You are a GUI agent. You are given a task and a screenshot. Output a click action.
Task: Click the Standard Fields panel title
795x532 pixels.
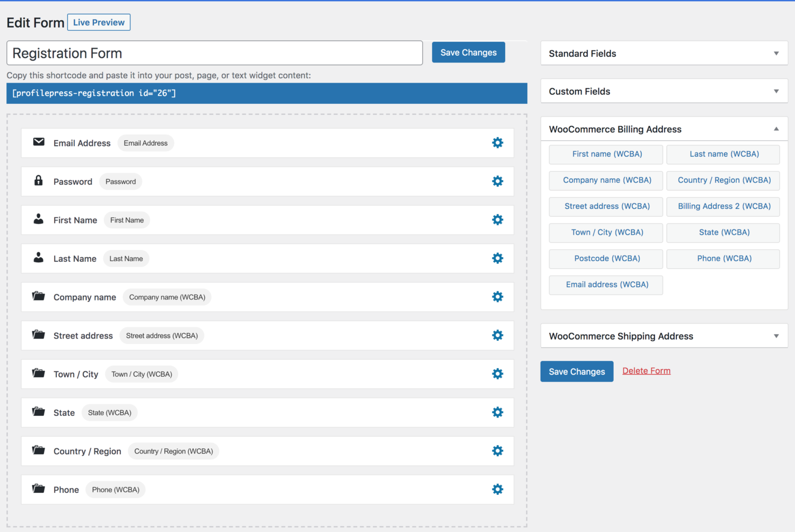click(582, 54)
